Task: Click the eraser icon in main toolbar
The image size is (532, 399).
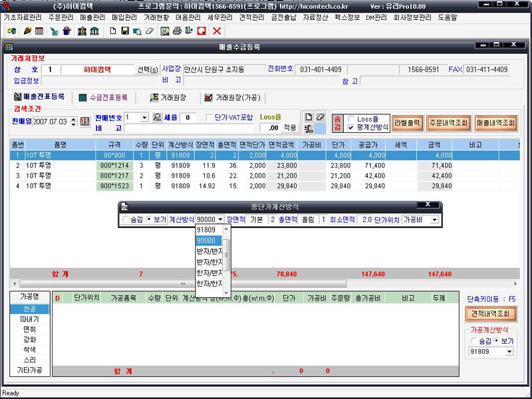Action: click(150, 31)
